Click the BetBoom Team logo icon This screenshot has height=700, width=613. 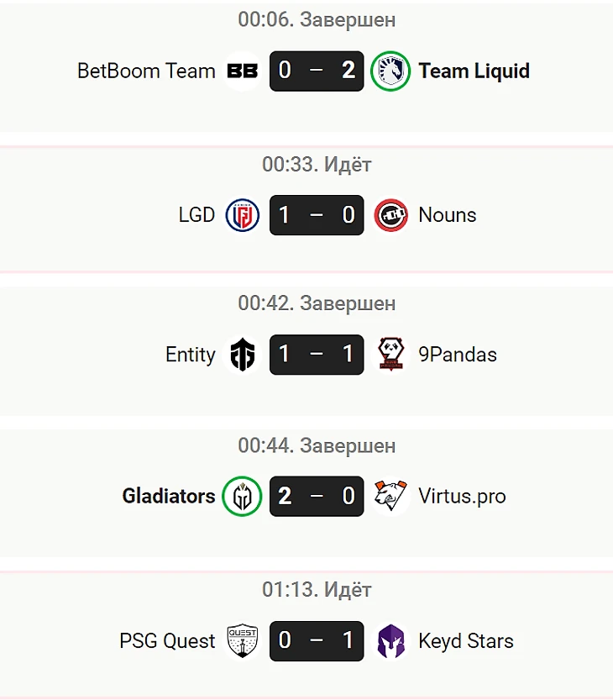243,71
